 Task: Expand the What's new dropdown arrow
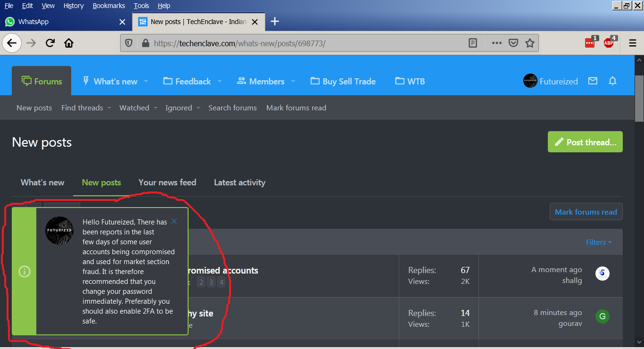click(146, 81)
